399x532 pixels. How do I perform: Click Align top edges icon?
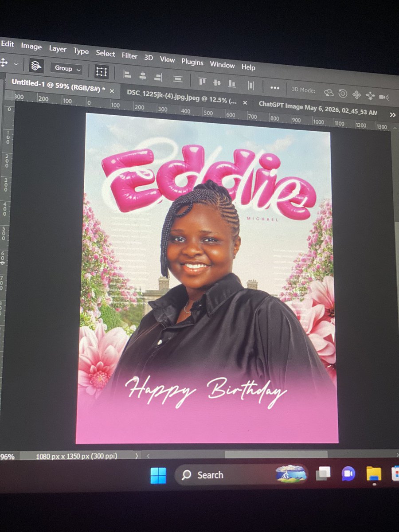202,81
